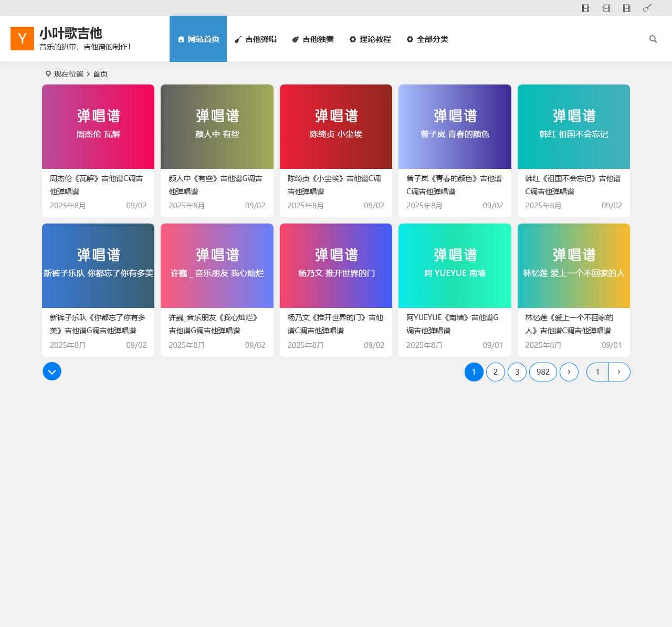Click the orange Y site logo
This screenshot has width=672, height=627.
[x=22, y=39]
